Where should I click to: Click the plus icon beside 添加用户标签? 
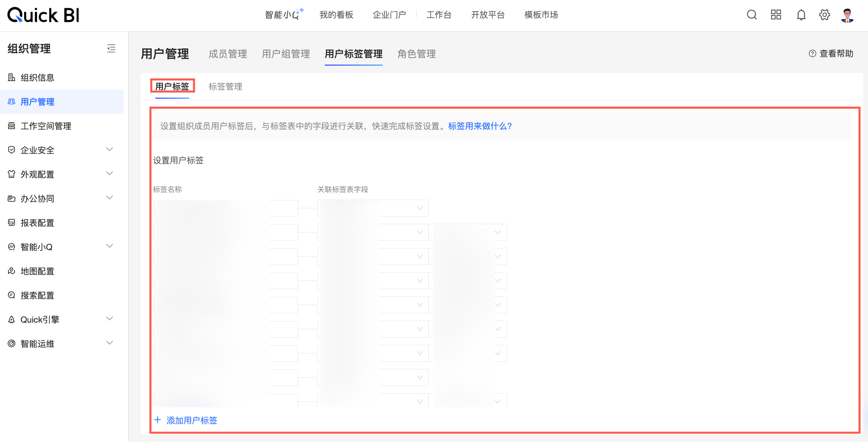coord(158,420)
